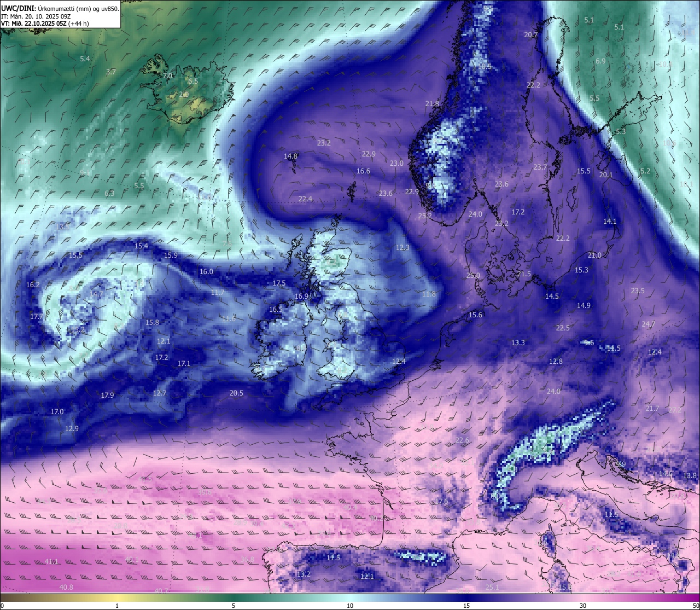Click the 41.1 value in the southwest Atlantic

click(51, 561)
